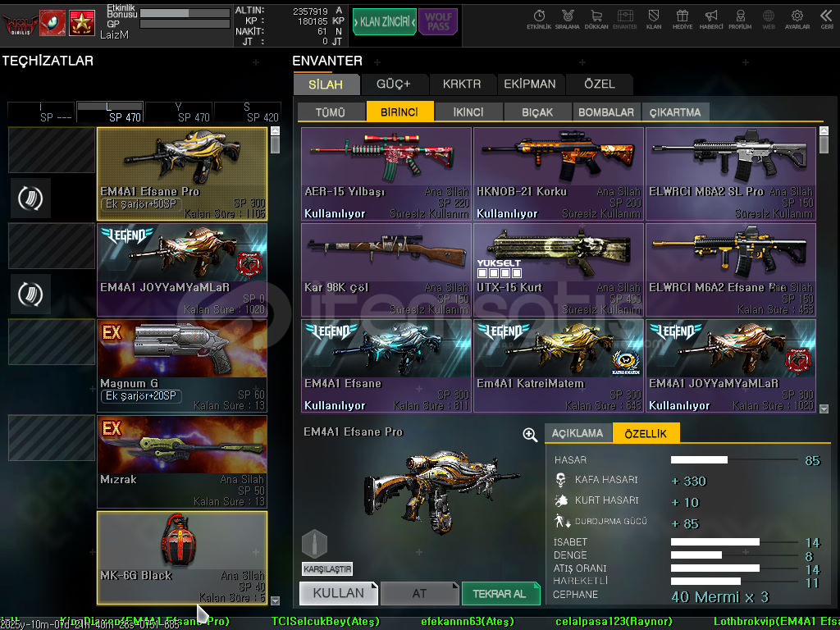
Task: Open the AYARLAR settings gear icon
Action: click(x=797, y=20)
